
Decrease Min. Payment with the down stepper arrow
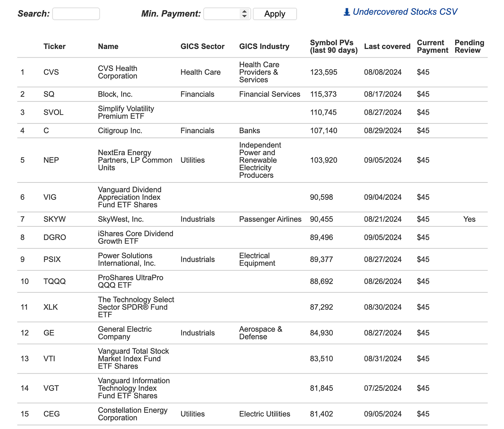tap(244, 16)
